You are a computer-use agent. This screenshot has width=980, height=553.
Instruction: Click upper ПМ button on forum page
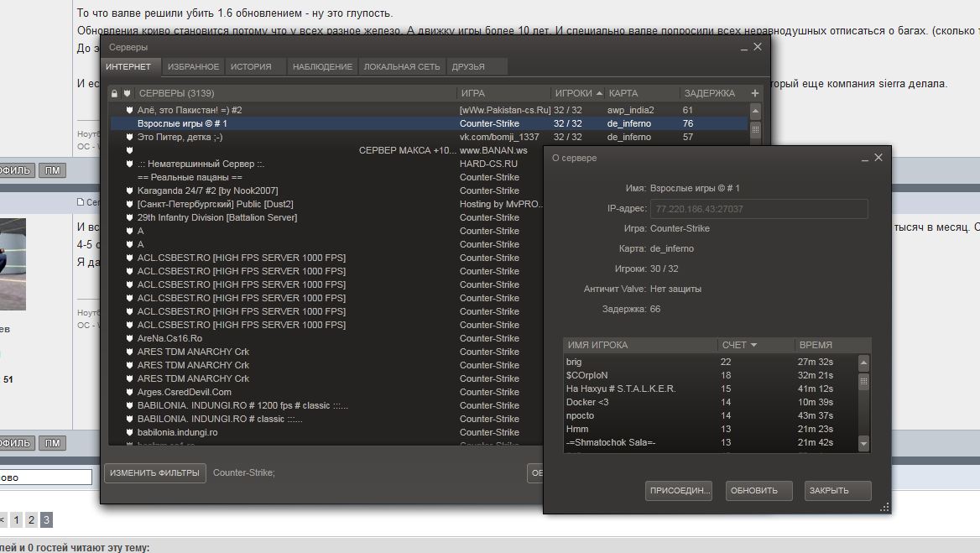click(53, 170)
